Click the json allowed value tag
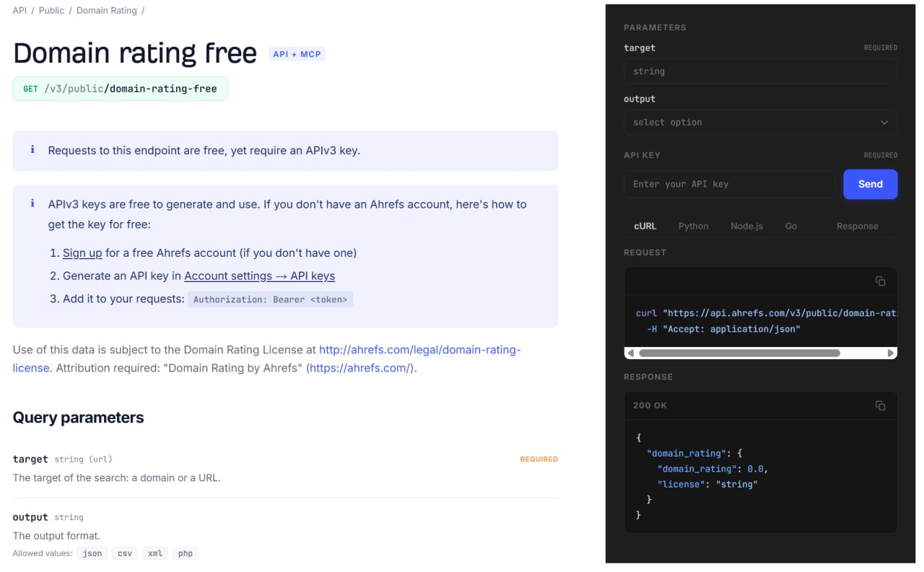The height and width of the screenshot is (572, 924). (92, 553)
